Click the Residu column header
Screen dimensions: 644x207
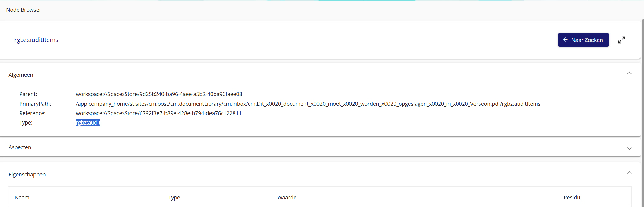[x=572, y=198]
